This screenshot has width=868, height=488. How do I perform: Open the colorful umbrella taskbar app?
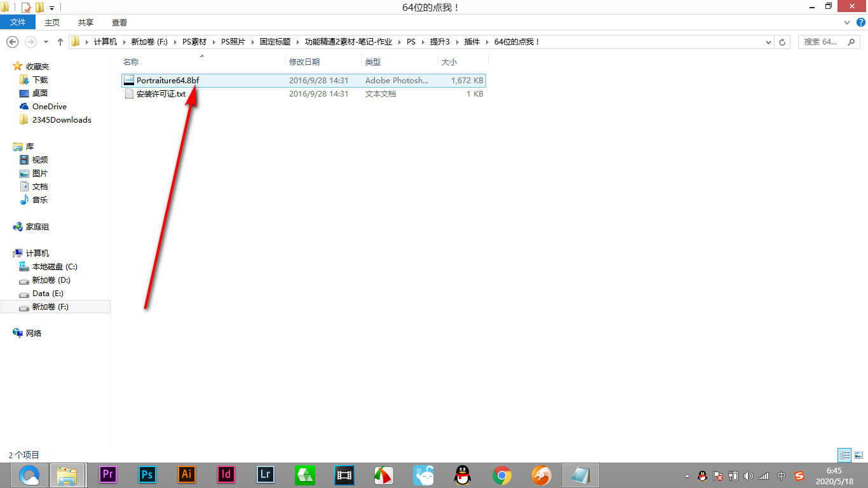pyautogui.click(x=384, y=475)
